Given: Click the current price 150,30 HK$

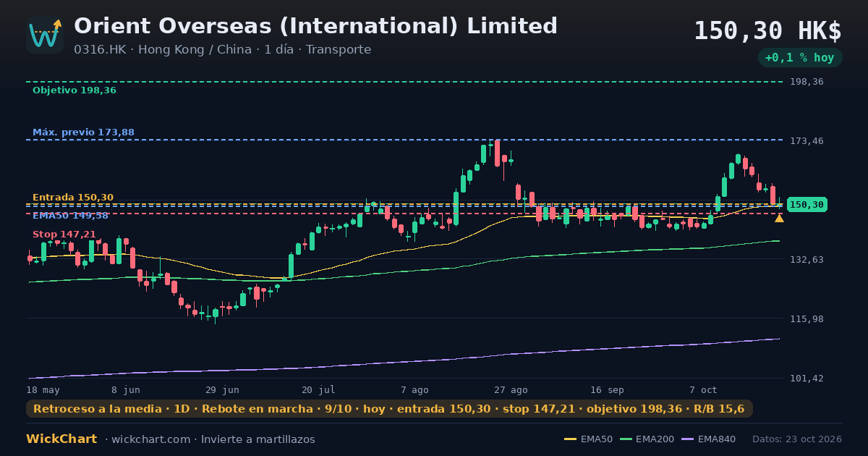Looking at the screenshot, I should [x=767, y=31].
